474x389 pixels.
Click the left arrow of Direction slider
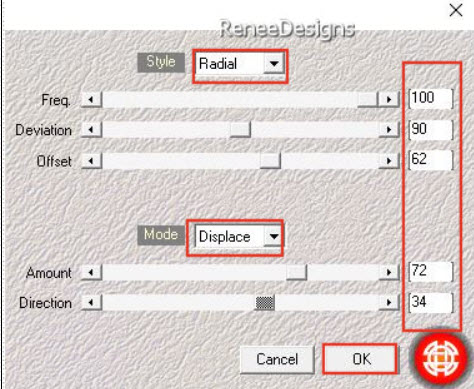[x=91, y=303]
